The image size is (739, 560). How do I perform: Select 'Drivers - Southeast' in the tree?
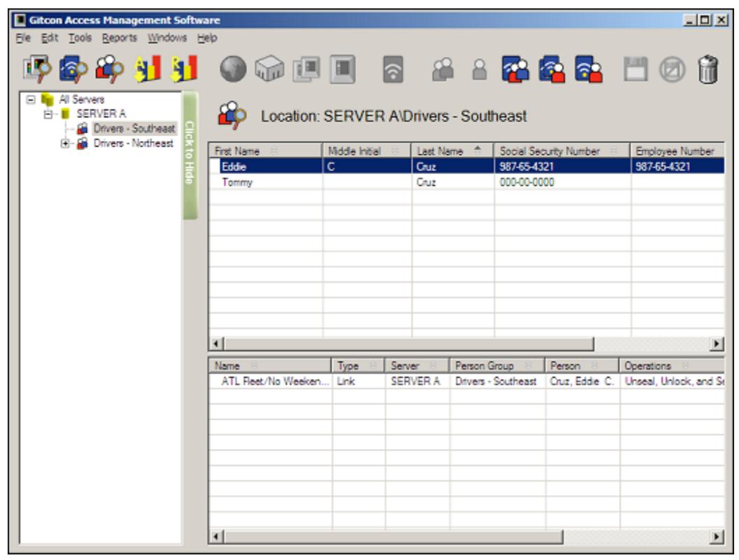(x=134, y=128)
